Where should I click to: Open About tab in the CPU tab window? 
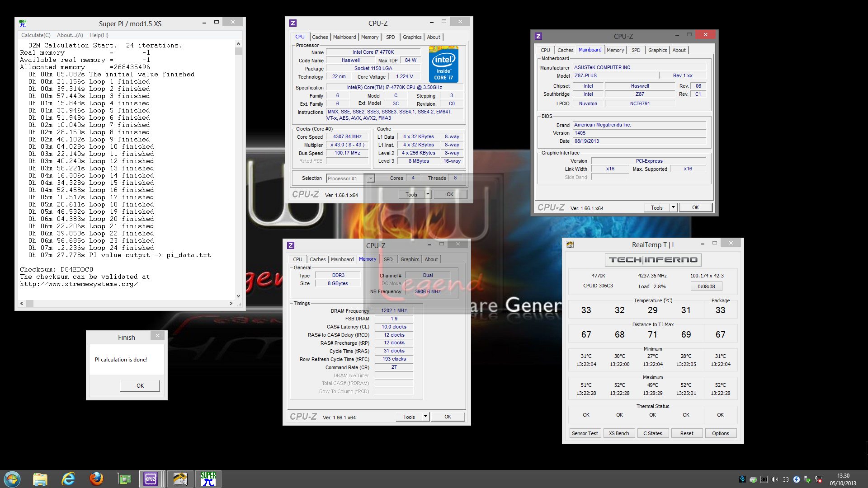coord(434,37)
